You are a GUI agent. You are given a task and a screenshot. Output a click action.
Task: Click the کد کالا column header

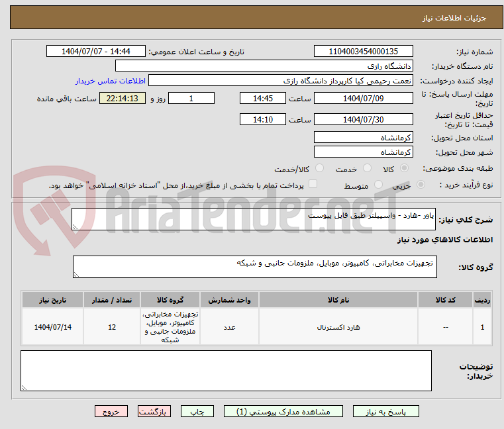[x=445, y=300]
